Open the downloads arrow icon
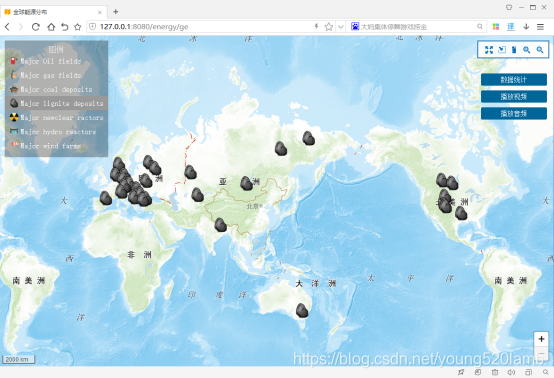The height and width of the screenshot is (378, 554). pos(526,27)
